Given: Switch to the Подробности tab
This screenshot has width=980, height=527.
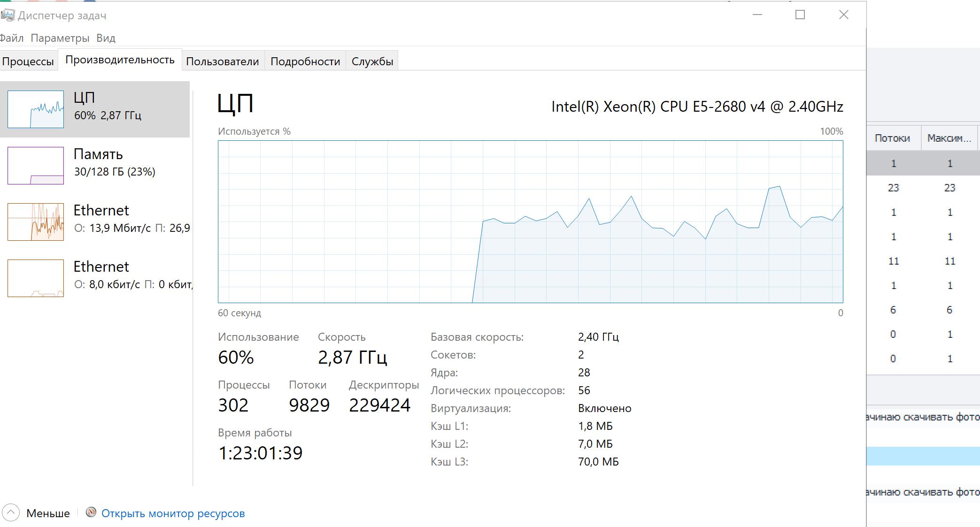Looking at the screenshot, I should 305,61.
